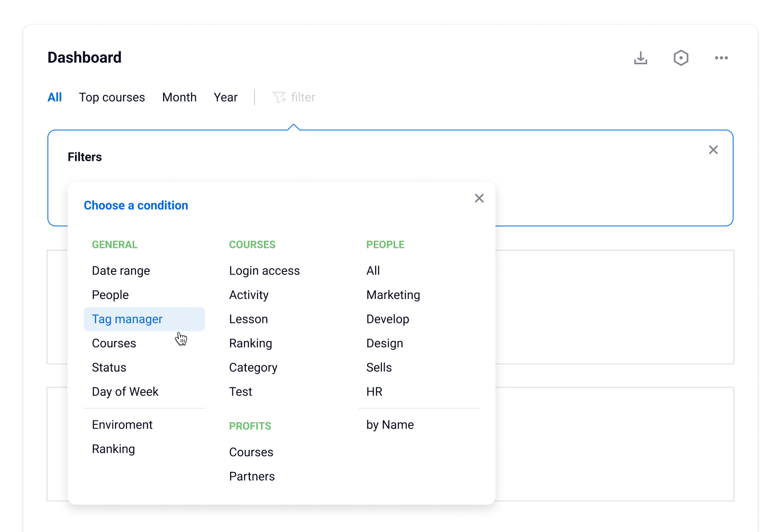
Task: Select Date range under General
Action: click(x=121, y=271)
